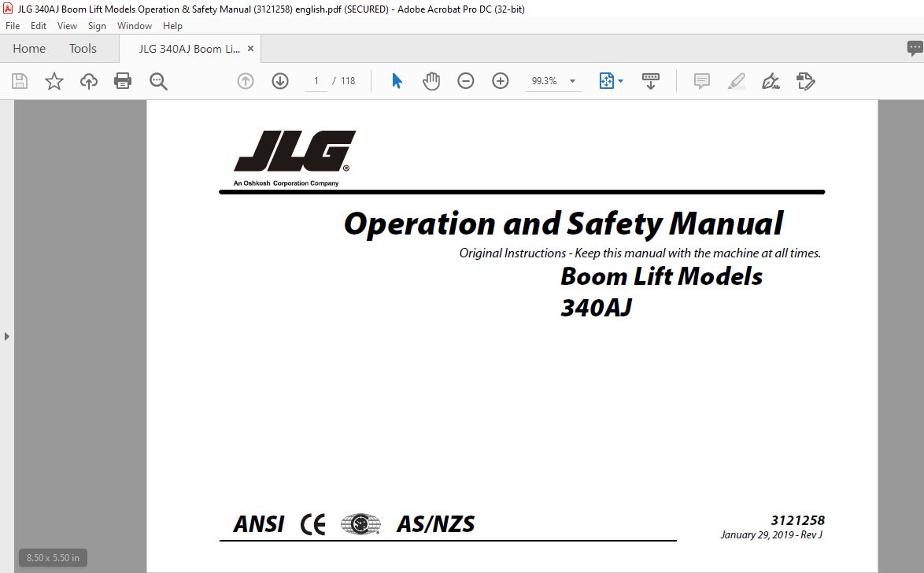Click the 118 total pages text
The height and width of the screenshot is (573, 924).
click(348, 81)
